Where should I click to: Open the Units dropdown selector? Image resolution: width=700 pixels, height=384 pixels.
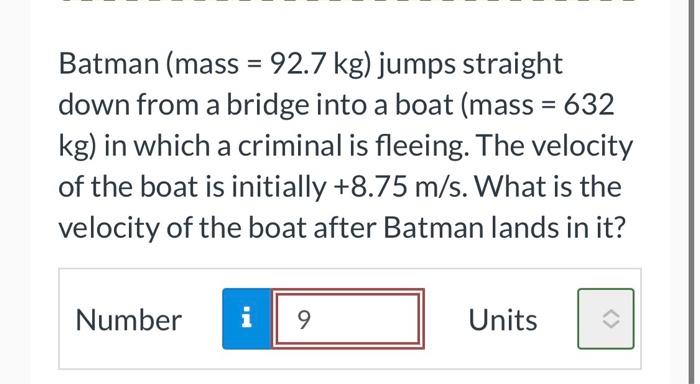point(605,319)
